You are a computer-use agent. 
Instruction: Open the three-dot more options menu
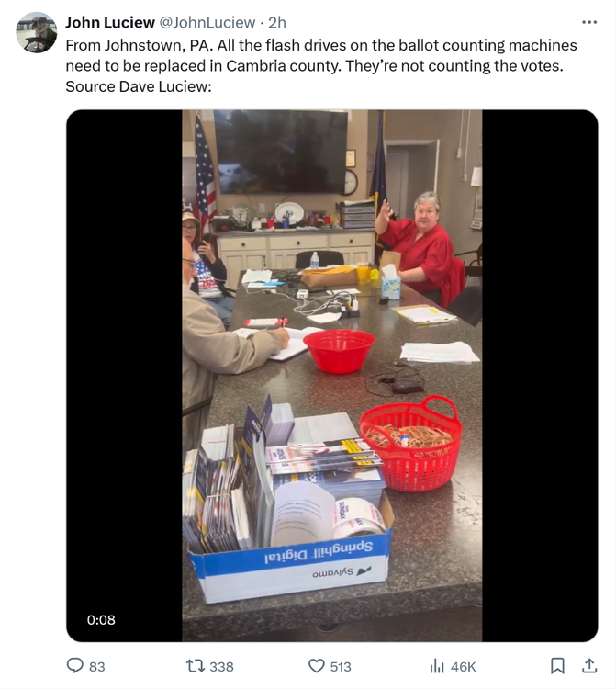click(589, 22)
